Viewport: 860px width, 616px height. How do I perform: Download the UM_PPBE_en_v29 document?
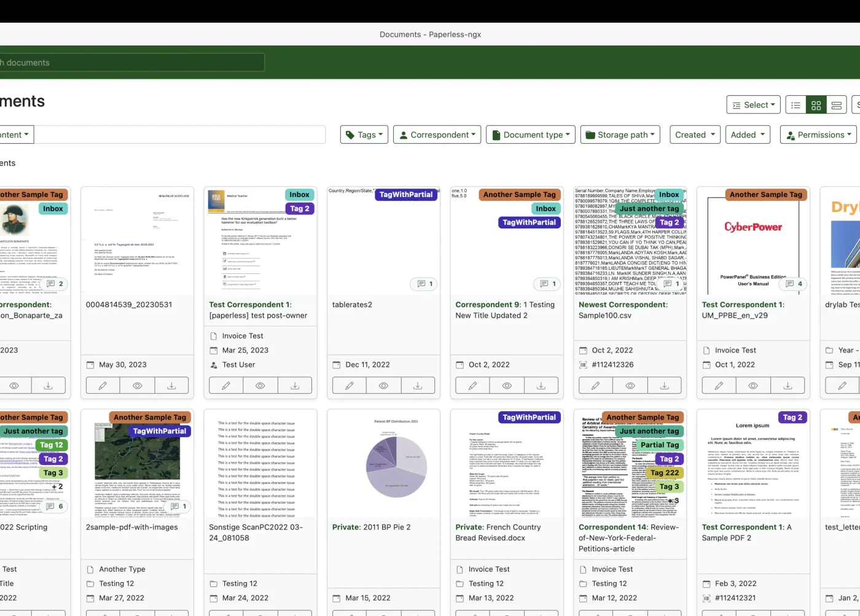[788, 386]
